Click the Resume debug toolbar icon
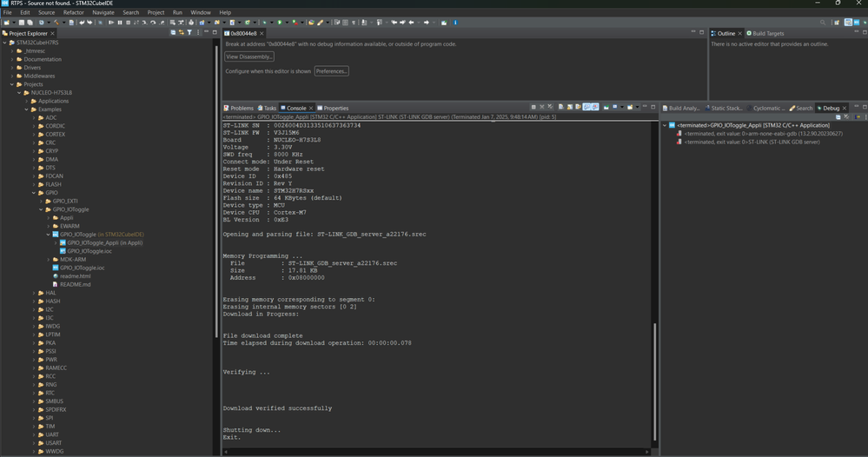Screen dimensions: 868x457 click(x=110, y=23)
